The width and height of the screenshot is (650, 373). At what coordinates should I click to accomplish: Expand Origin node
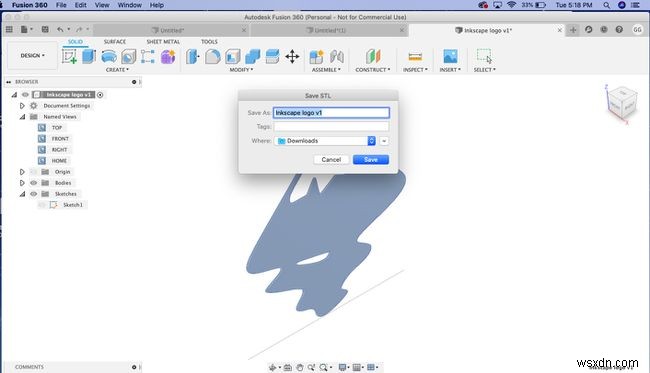(22, 172)
